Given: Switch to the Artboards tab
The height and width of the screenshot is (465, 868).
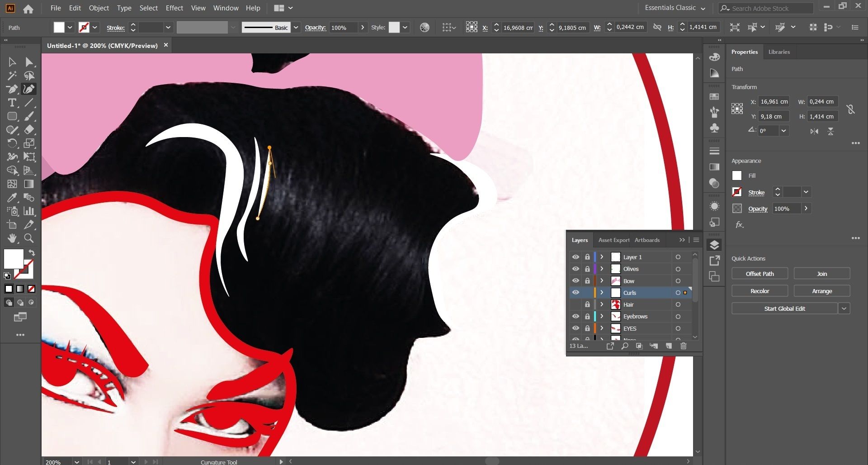Looking at the screenshot, I should (x=647, y=240).
